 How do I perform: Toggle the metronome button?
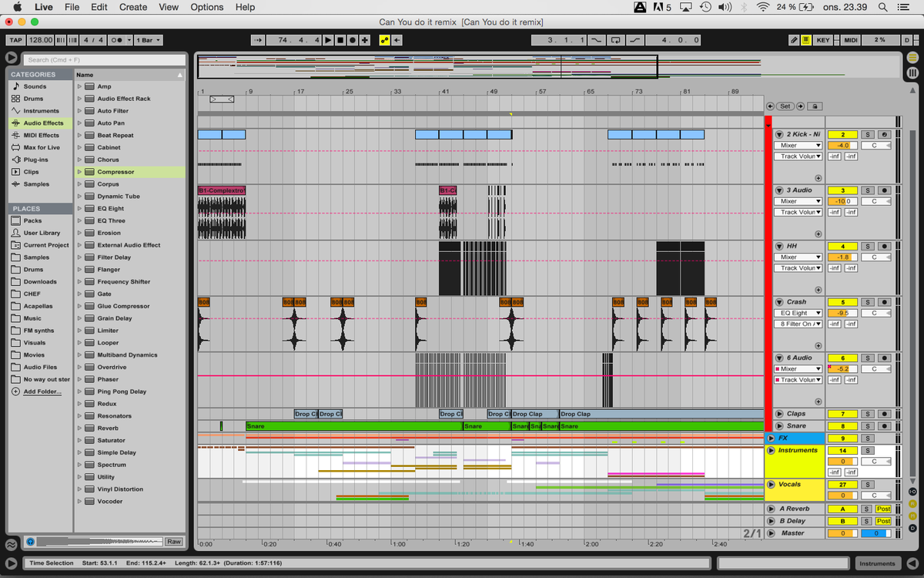[x=119, y=40]
